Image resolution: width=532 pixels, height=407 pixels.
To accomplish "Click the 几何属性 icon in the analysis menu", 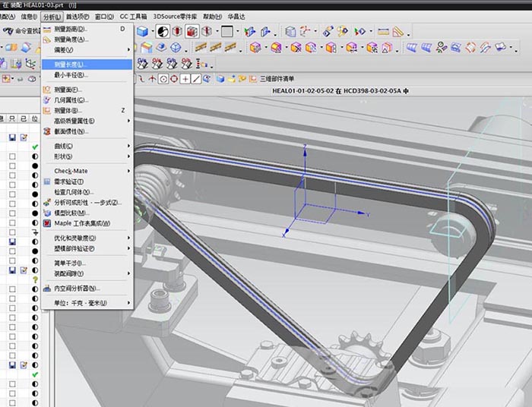I will click(x=47, y=100).
